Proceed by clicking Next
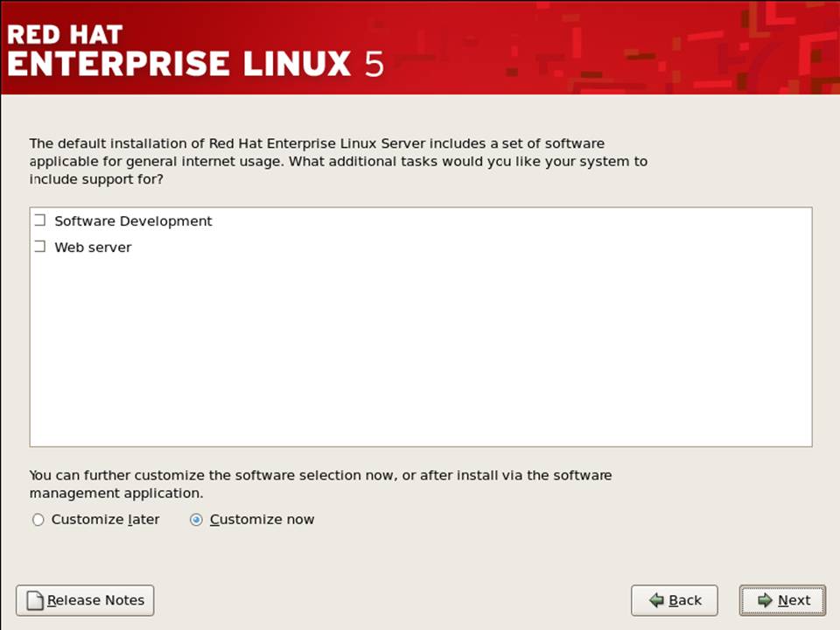 [781, 600]
